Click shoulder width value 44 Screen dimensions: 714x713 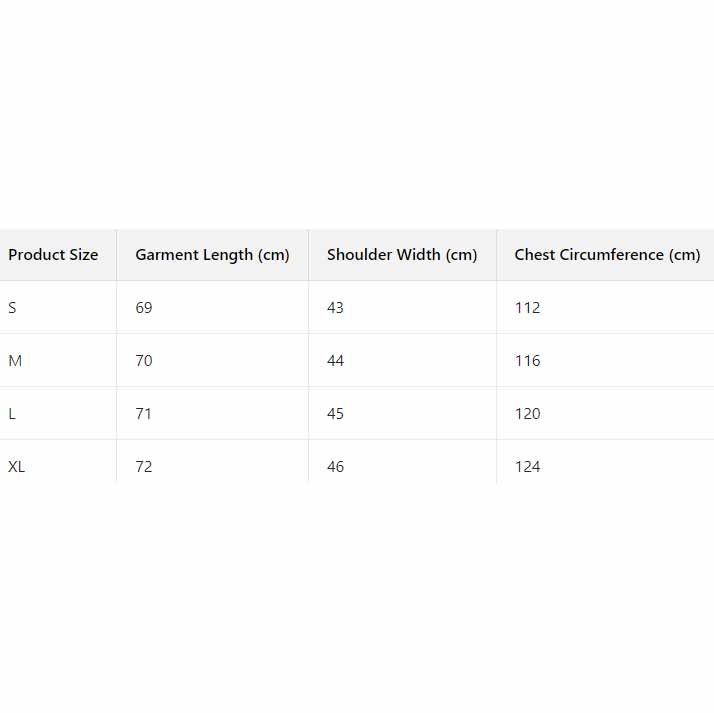(x=335, y=361)
